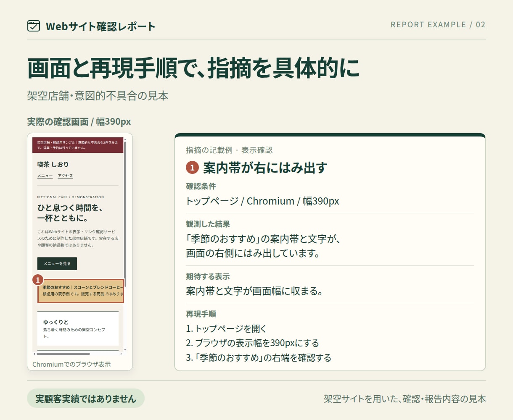Click the FICTIONAL CAFE / DEMONSTRATION label
Viewport: 513px width, 420px height.
(x=71, y=197)
